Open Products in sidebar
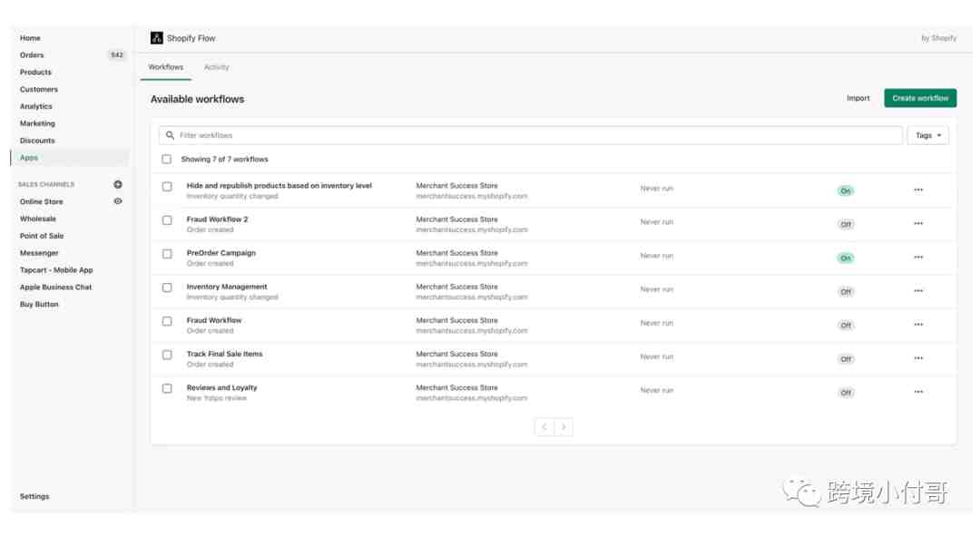The image size is (980, 536). tap(35, 73)
